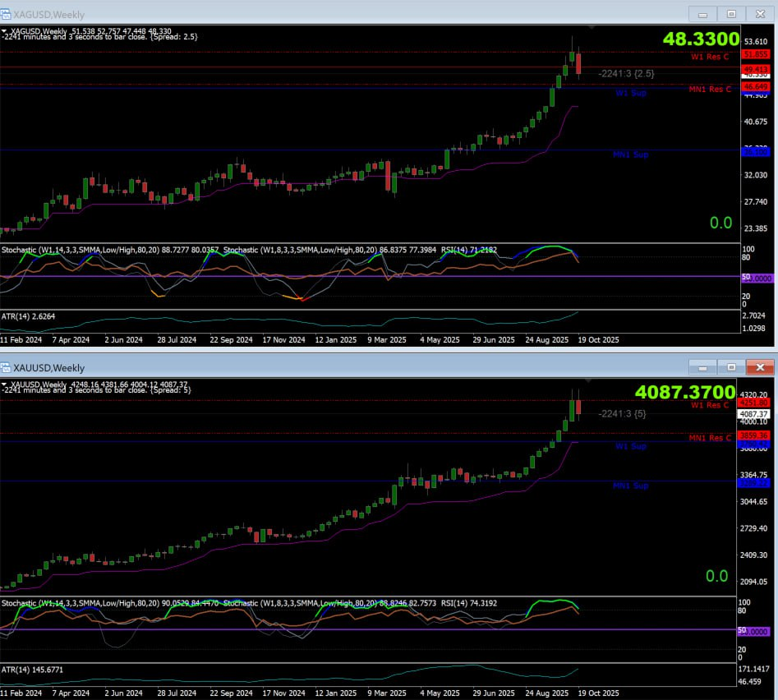Viewport: 778px width, 700px height.
Task: Click the 2094.05 value on the XAUUSD price axis
Action: coord(753,582)
